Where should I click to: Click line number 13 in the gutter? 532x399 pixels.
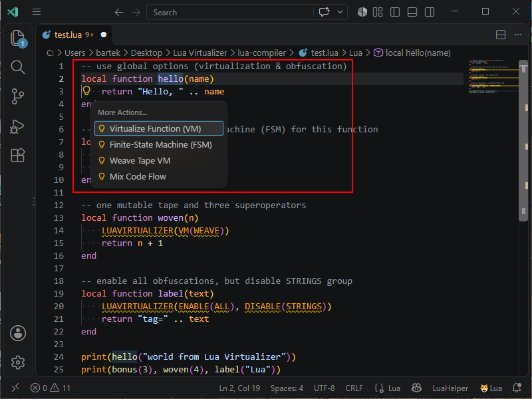[x=59, y=217]
